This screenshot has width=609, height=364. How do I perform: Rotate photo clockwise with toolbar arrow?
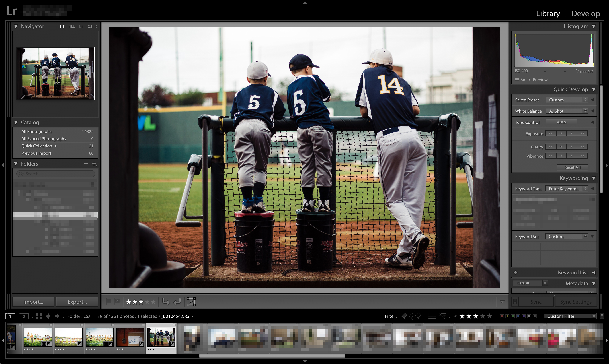pos(177,302)
